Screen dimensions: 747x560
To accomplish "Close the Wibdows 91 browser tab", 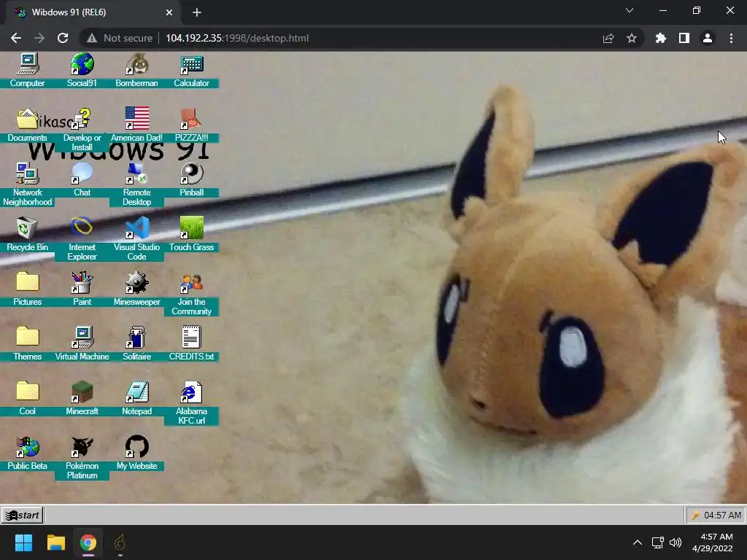I will click(169, 12).
